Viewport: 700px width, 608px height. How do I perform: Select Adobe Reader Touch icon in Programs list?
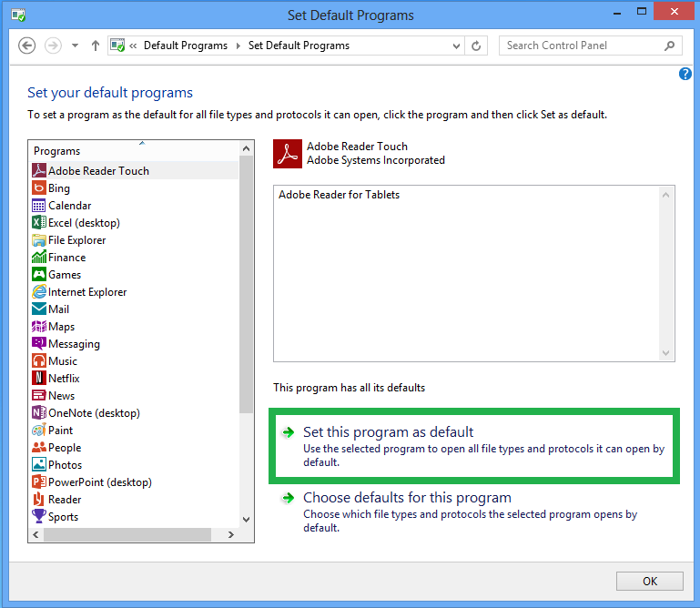click(x=39, y=170)
